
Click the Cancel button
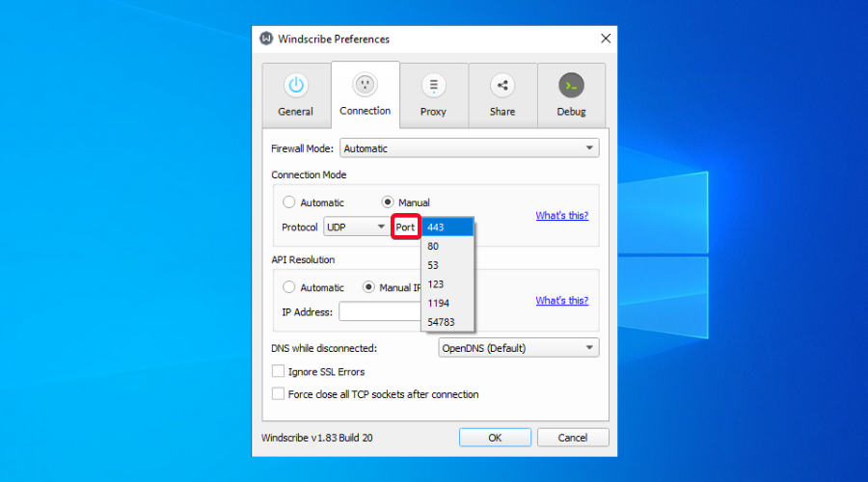point(572,438)
